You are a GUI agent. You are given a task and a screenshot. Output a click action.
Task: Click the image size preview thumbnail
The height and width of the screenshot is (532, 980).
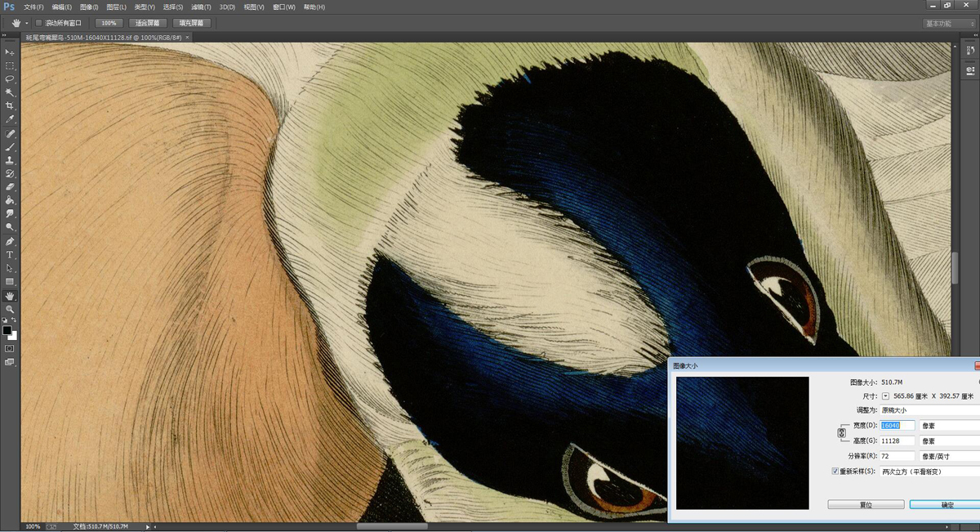coord(742,443)
